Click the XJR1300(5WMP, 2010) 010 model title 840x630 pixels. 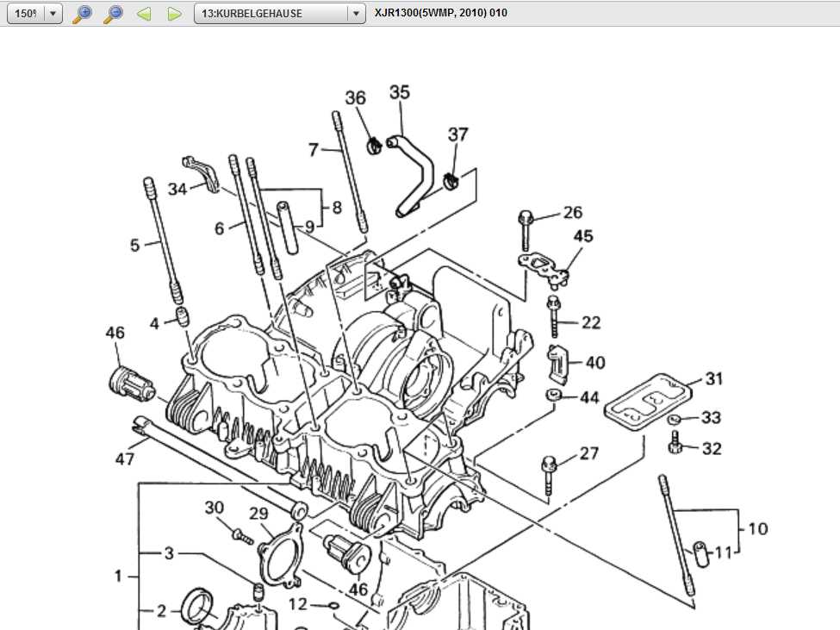click(x=440, y=13)
